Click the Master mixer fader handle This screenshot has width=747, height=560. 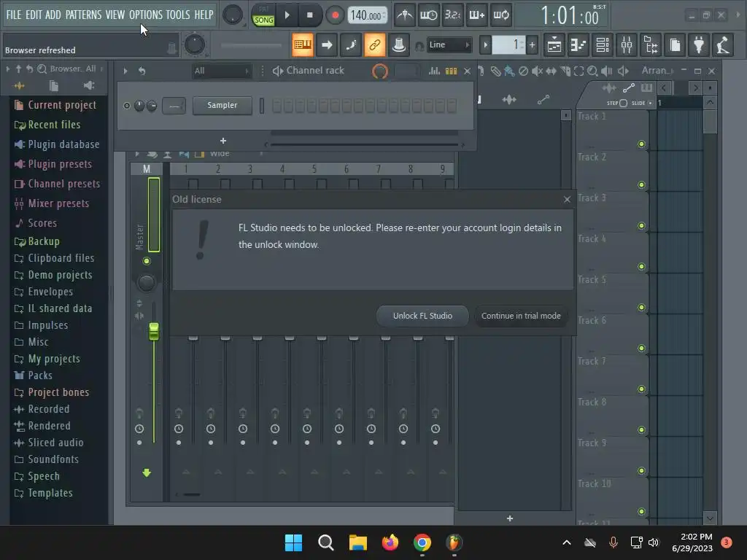[x=153, y=331]
